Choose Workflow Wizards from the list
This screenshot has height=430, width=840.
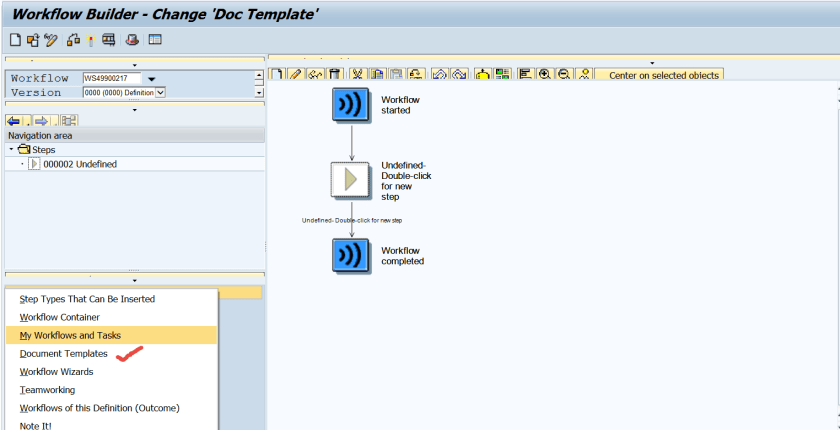click(56, 372)
